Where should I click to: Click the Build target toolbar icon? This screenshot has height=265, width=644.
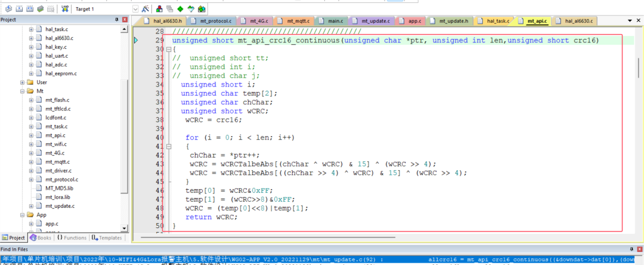(x=19, y=8)
